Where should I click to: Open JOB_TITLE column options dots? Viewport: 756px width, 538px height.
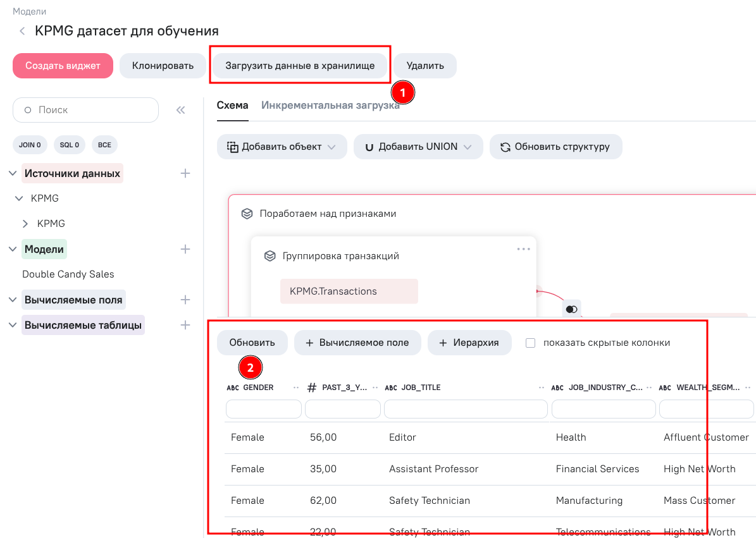[x=542, y=388]
